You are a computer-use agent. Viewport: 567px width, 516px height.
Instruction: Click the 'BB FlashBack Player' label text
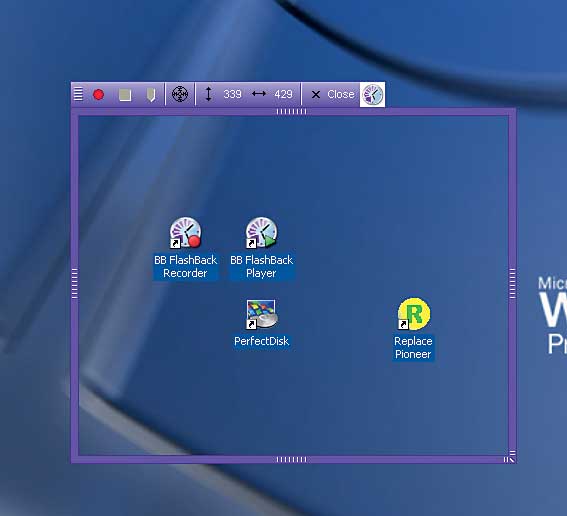[x=261, y=266]
